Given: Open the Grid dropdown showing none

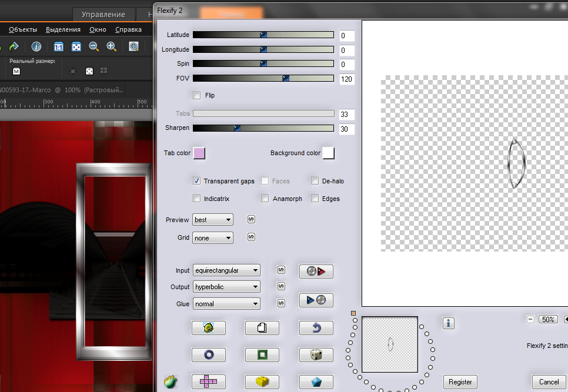Looking at the screenshot, I should coord(213,238).
